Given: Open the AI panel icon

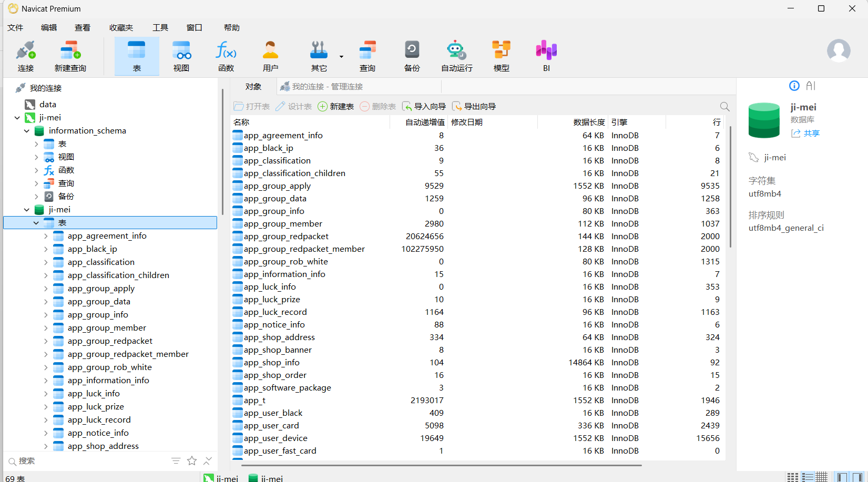Looking at the screenshot, I should click(x=811, y=86).
